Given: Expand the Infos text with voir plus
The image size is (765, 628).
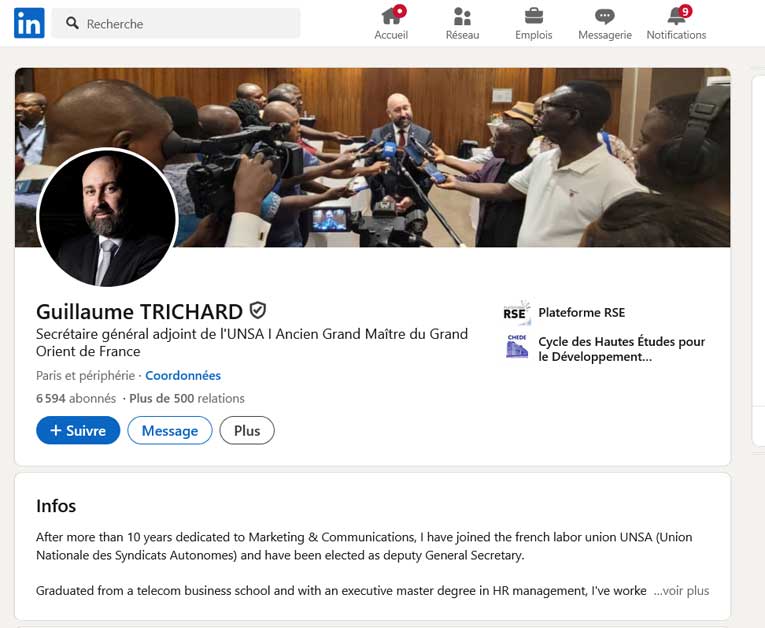Looking at the screenshot, I should (681, 590).
